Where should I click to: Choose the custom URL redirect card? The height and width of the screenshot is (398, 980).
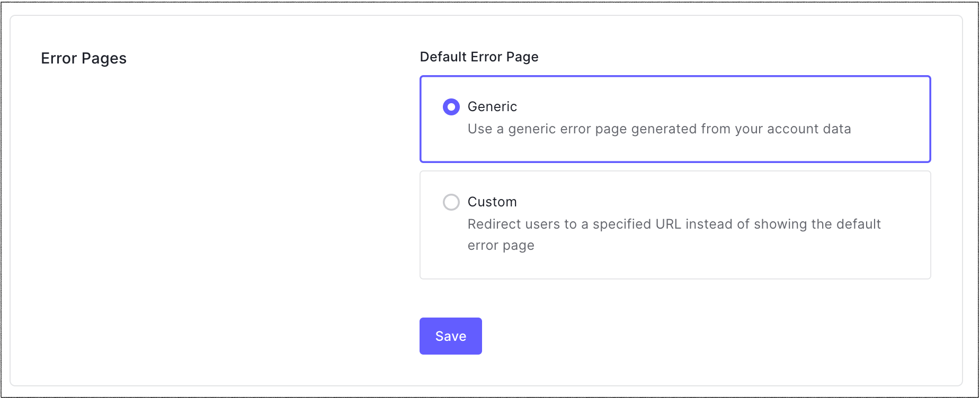pos(674,225)
